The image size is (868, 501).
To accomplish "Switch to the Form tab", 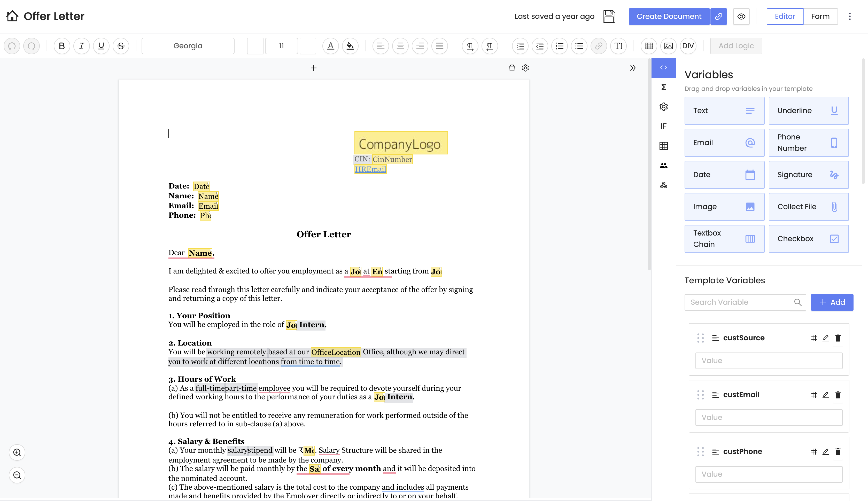I will tap(820, 17).
